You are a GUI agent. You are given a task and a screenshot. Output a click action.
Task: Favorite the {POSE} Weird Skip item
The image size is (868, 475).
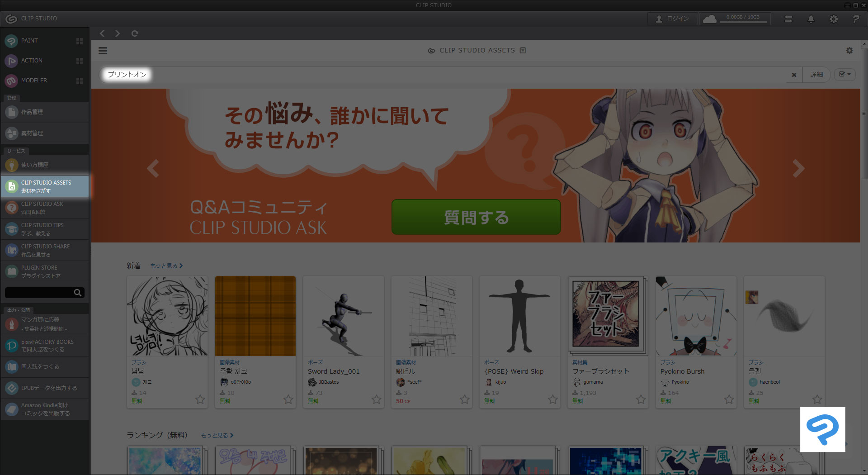point(552,399)
